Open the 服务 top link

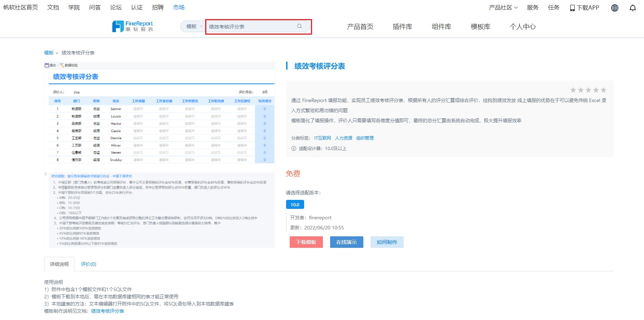(x=533, y=8)
